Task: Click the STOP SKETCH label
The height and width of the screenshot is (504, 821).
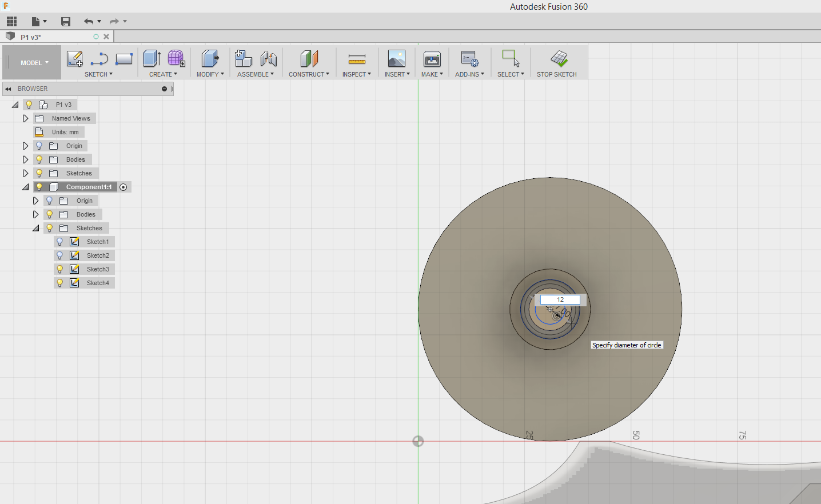Action: [x=557, y=74]
